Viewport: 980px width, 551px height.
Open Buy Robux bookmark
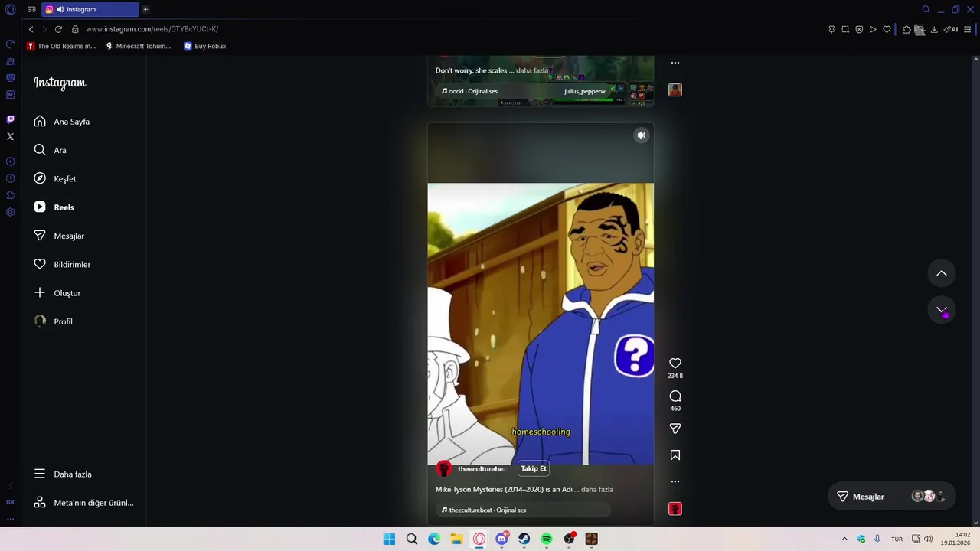click(204, 46)
